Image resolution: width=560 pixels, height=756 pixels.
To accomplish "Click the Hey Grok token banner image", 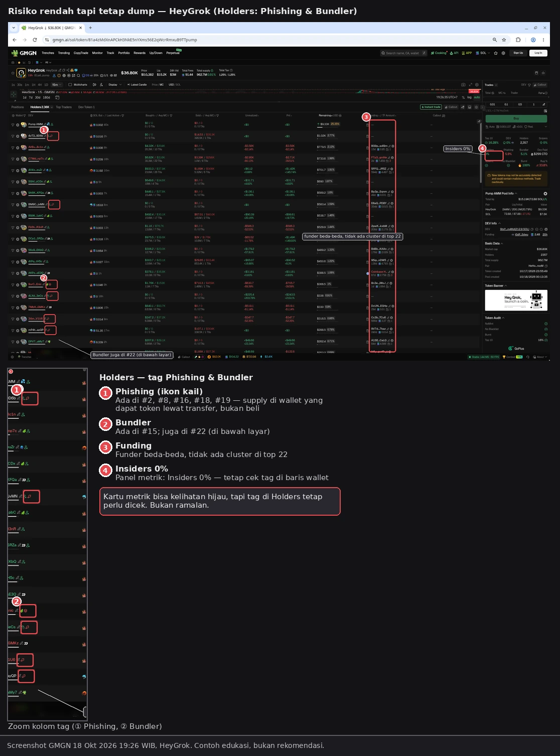I will pos(516,300).
